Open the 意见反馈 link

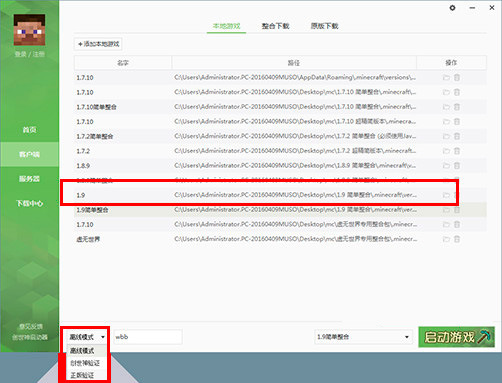[x=30, y=326]
